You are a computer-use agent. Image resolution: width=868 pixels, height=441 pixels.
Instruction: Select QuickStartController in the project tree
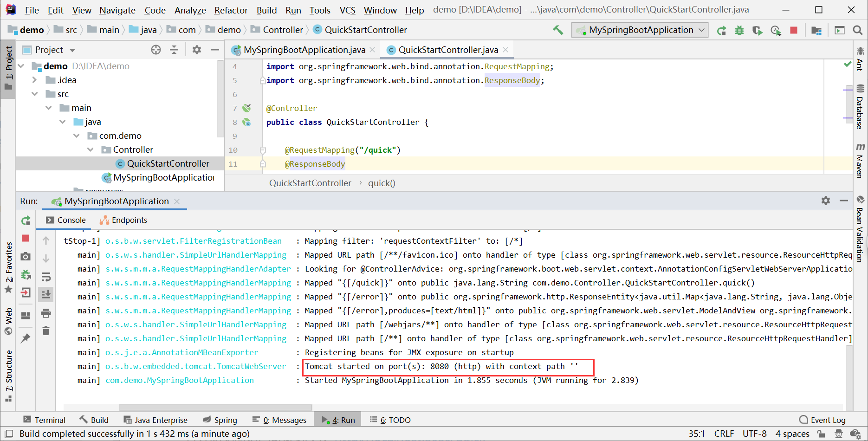120,163
